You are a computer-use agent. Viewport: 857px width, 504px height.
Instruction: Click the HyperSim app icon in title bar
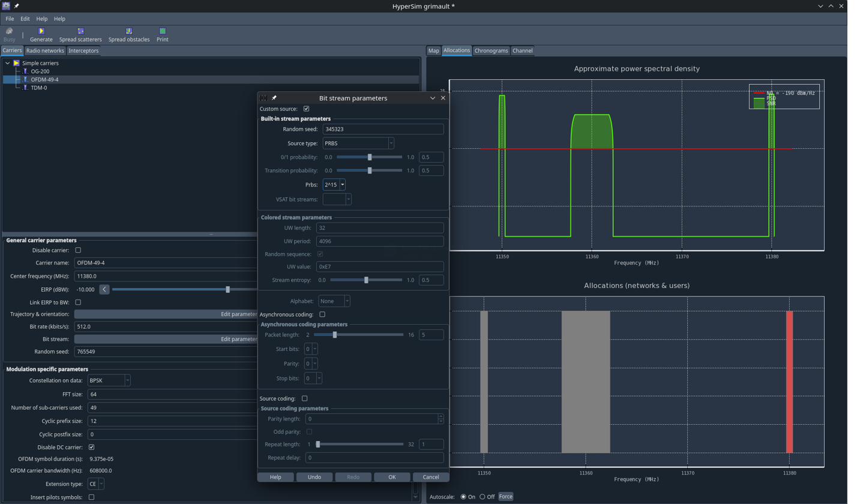tap(6, 6)
